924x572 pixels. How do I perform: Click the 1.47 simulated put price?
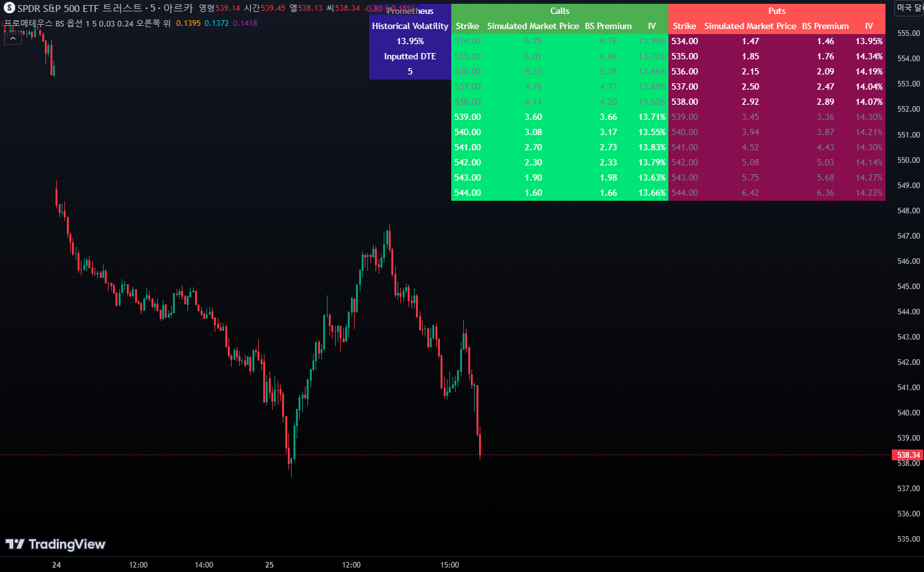[750, 41]
